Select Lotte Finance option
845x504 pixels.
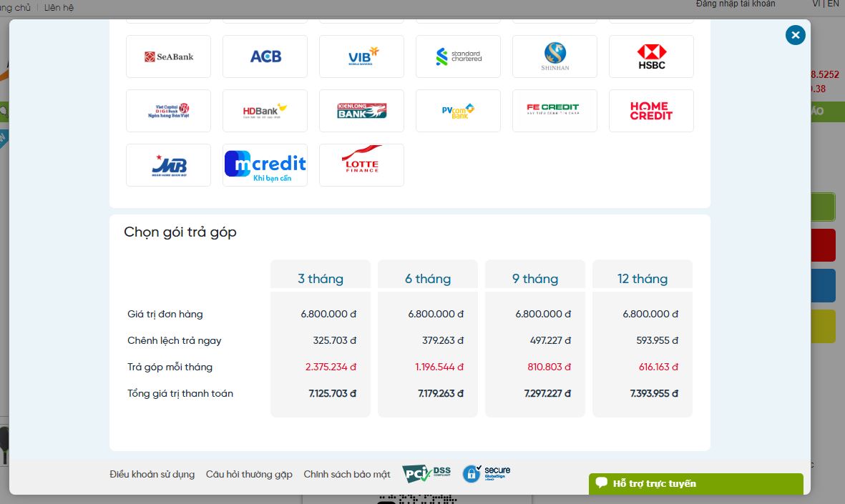click(x=361, y=165)
